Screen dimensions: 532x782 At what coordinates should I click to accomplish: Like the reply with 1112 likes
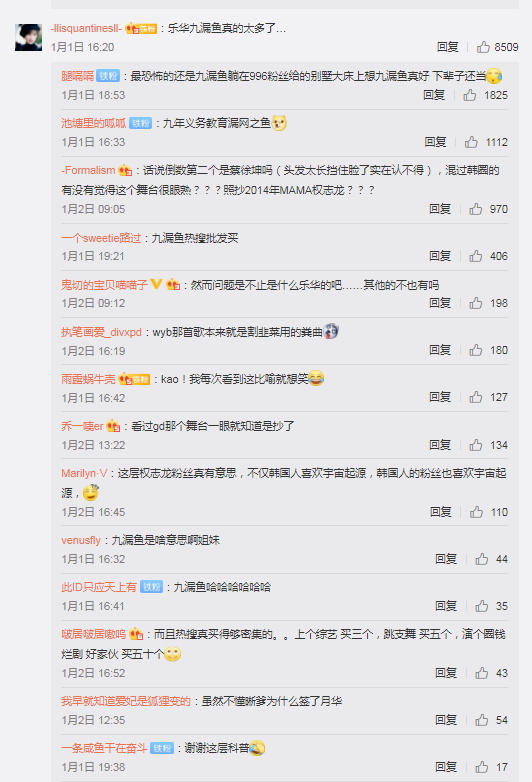click(x=471, y=142)
